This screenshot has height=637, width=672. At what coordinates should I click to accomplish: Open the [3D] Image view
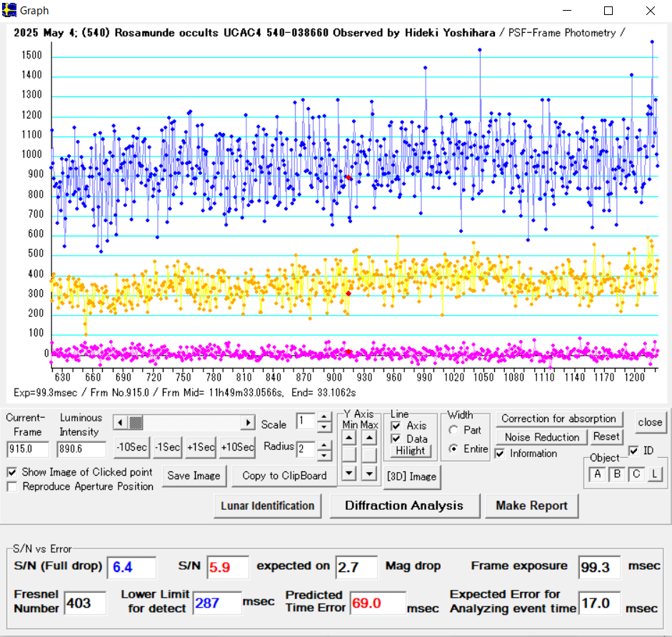(x=411, y=476)
